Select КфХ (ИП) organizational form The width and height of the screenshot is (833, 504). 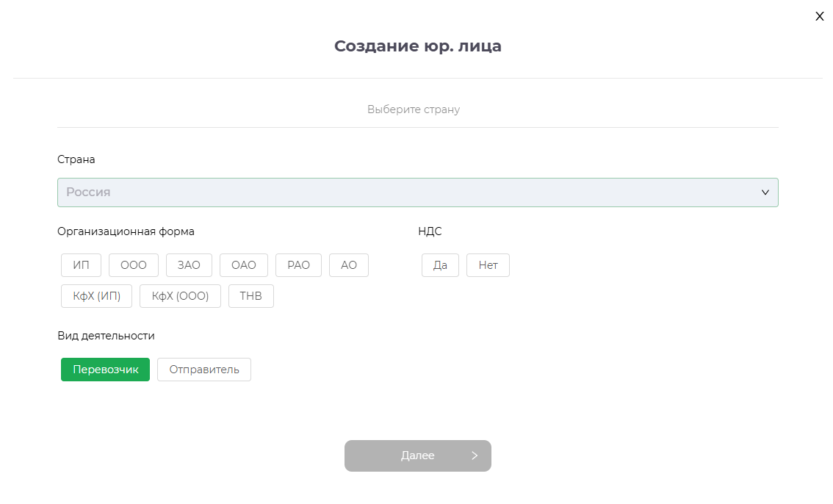tap(96, 296)
